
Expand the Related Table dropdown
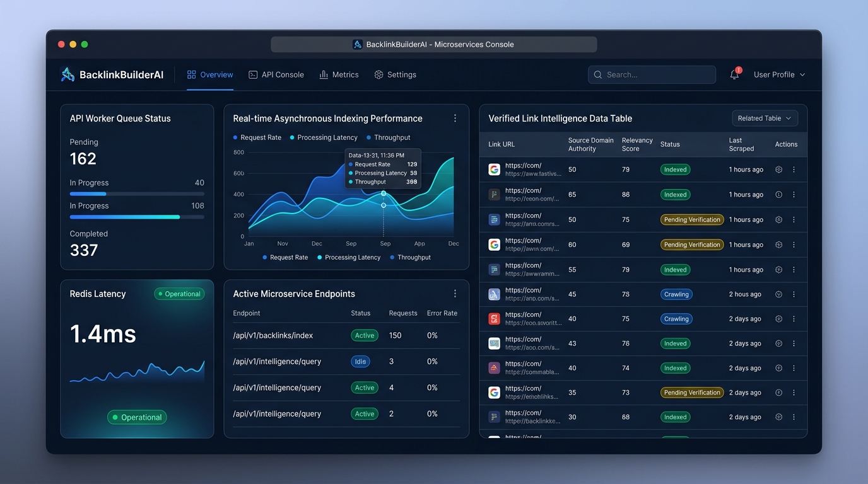tap(765, 118)
